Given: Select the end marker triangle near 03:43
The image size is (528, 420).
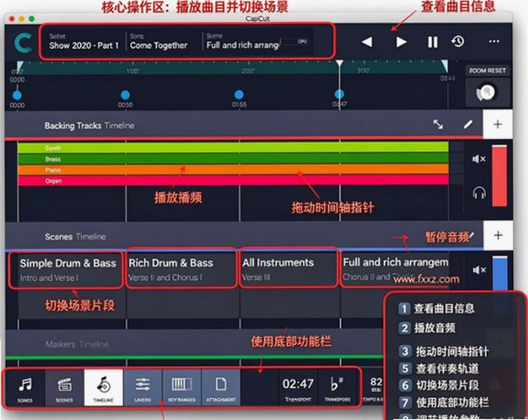Looking at the screenshot, I should (445, 65).
